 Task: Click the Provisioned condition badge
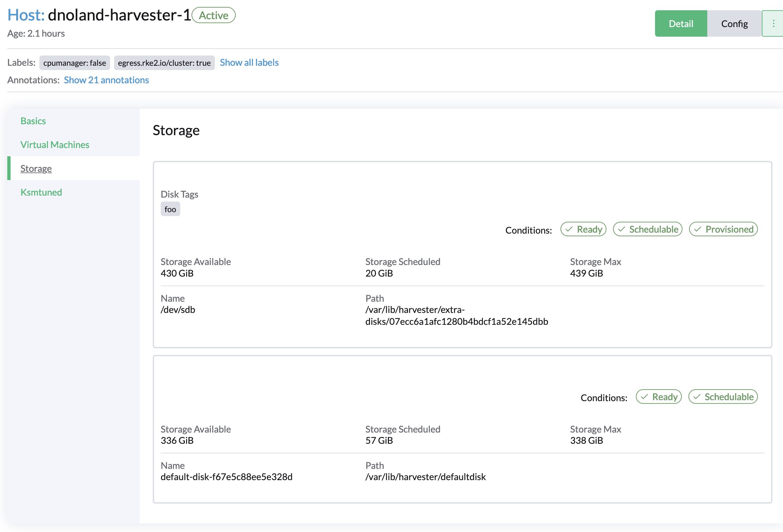723,229
